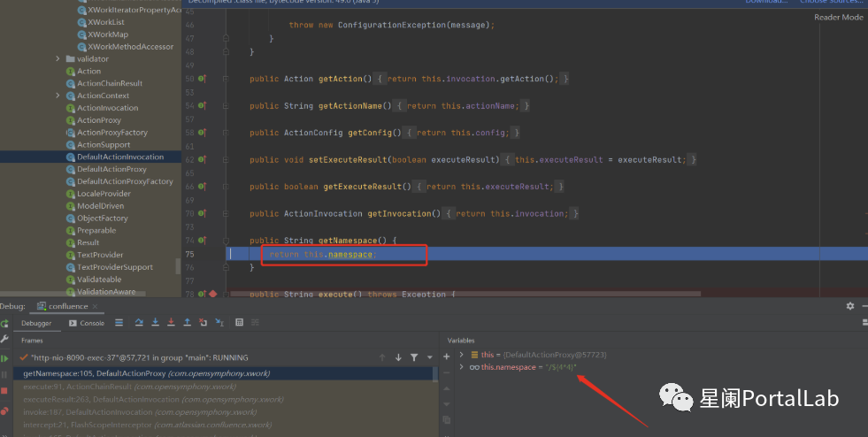Click the Step Out icon
The height and width of the screenshot is (437, 868).
[x=187, y=323]
